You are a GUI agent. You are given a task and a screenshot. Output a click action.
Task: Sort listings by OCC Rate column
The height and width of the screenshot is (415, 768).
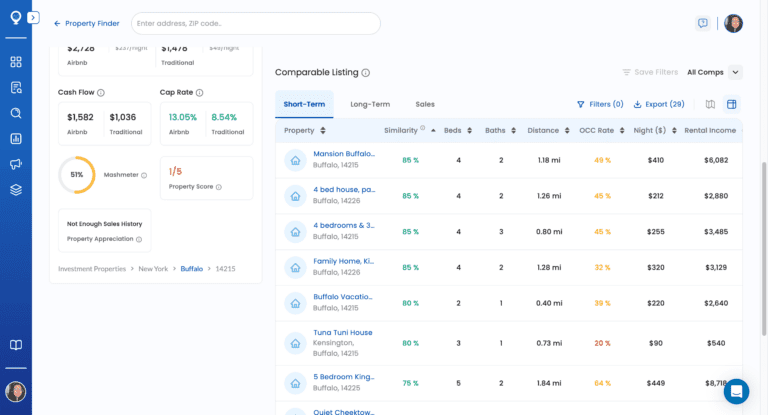[x=599, y=131]
